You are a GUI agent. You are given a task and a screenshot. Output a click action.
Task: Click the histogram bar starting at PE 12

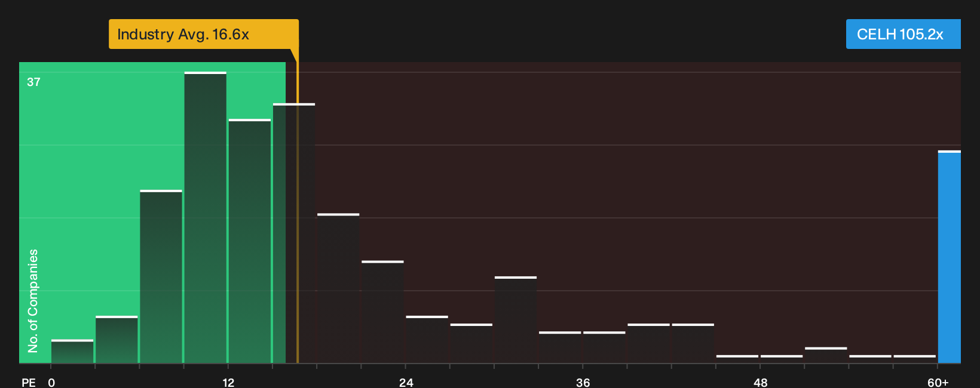coord(250,241)
